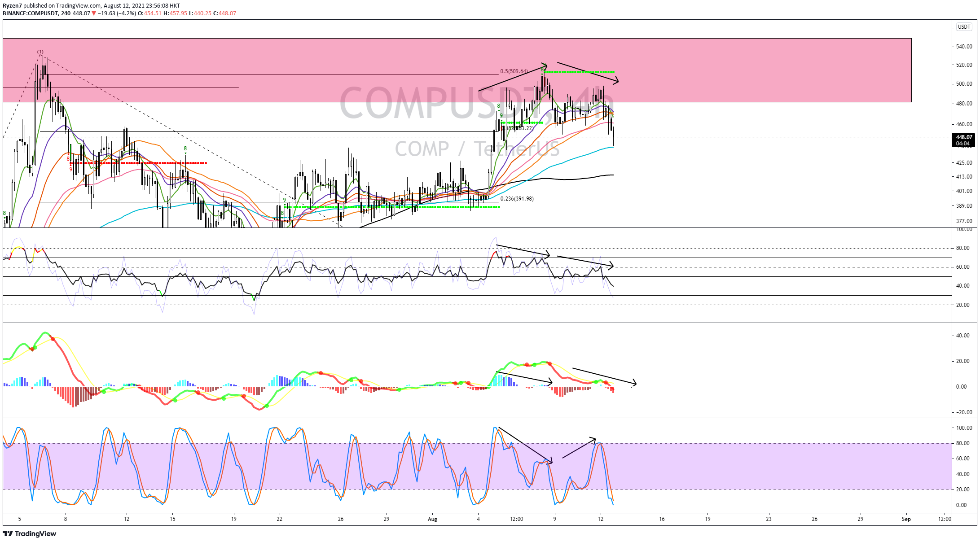Click the current price label 448.07 on axis

tap(963, 137)
